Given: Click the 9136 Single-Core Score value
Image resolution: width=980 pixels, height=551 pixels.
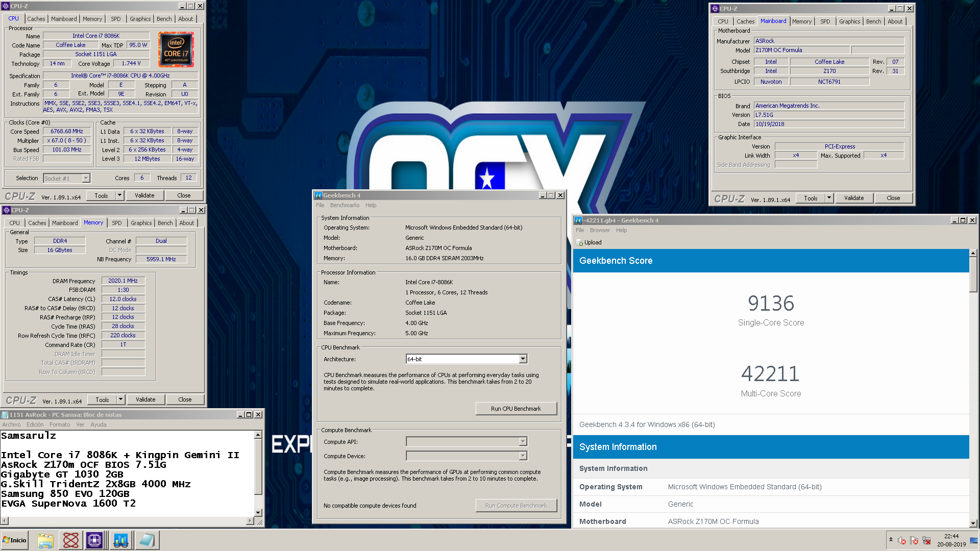Looking at the screenshot, I should [x=771, y=304].
